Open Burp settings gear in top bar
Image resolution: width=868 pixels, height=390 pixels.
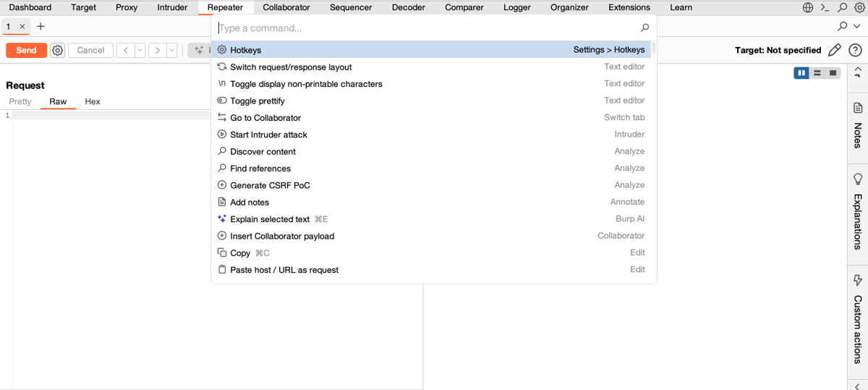[859, 8]
